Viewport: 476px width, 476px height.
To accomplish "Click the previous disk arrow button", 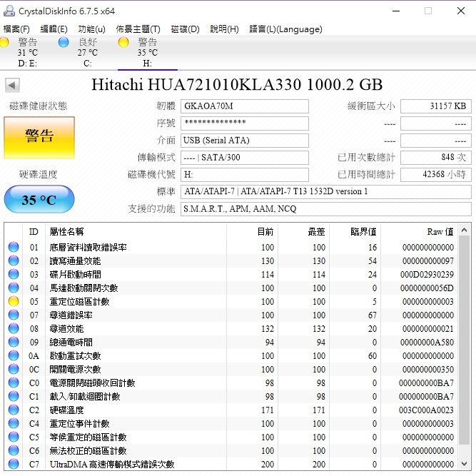I will point(12,86).
